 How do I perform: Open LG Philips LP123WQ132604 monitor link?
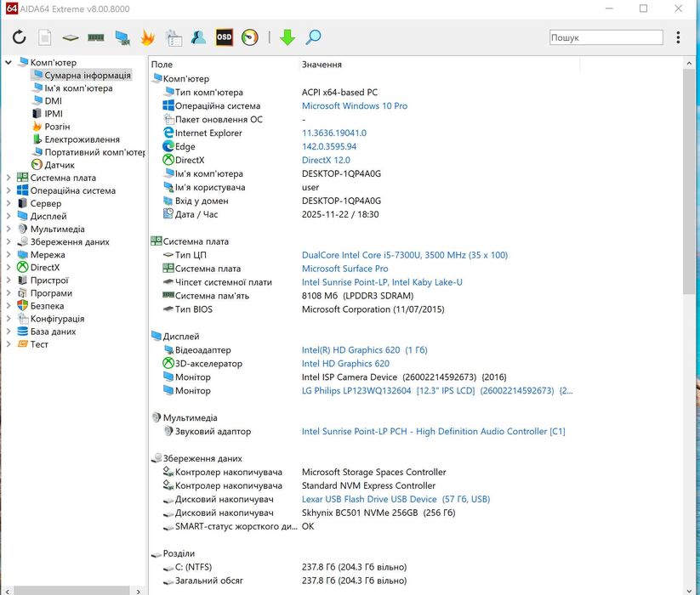click(436, 391)
